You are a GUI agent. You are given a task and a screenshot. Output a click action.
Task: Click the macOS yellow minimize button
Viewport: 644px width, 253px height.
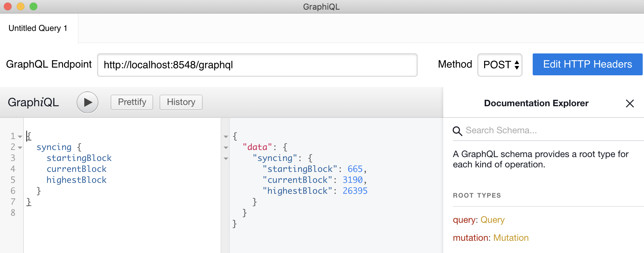(21, 6)
